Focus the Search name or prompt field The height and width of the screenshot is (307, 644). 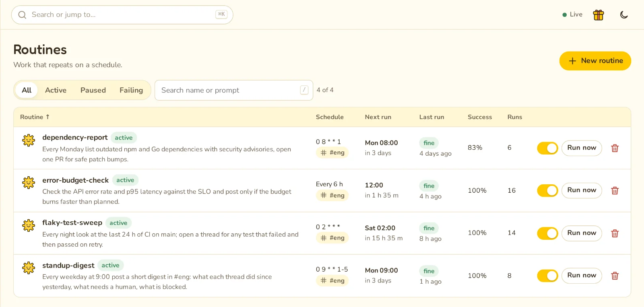pos(233,90)
